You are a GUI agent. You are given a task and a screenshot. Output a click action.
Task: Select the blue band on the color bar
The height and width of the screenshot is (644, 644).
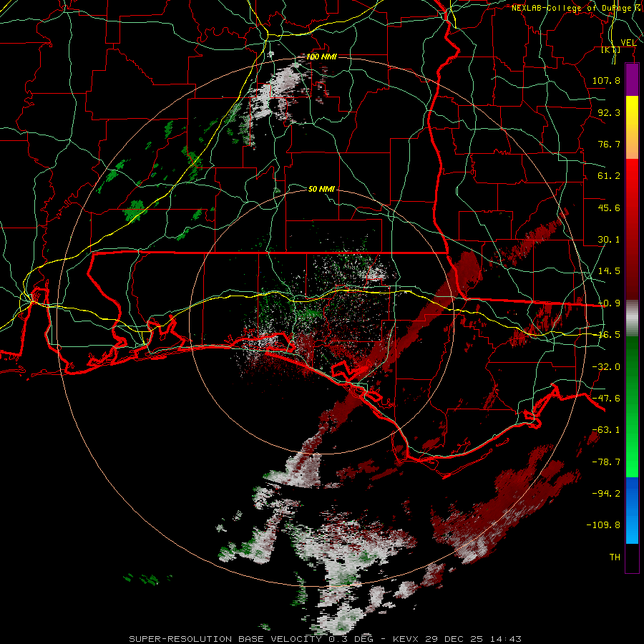(632, 510)
